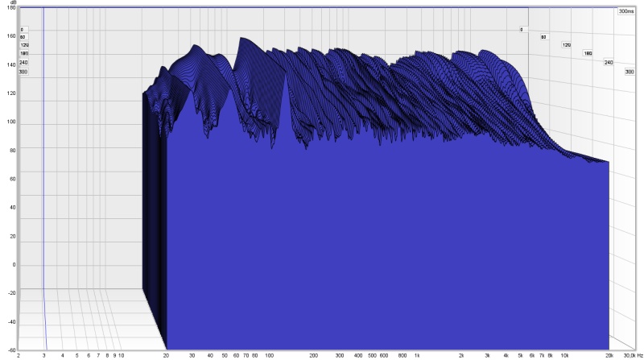Click the 180 ms label in the left time stack
The height and width of the screenshot is (360, 644).
tap(23, 54)
